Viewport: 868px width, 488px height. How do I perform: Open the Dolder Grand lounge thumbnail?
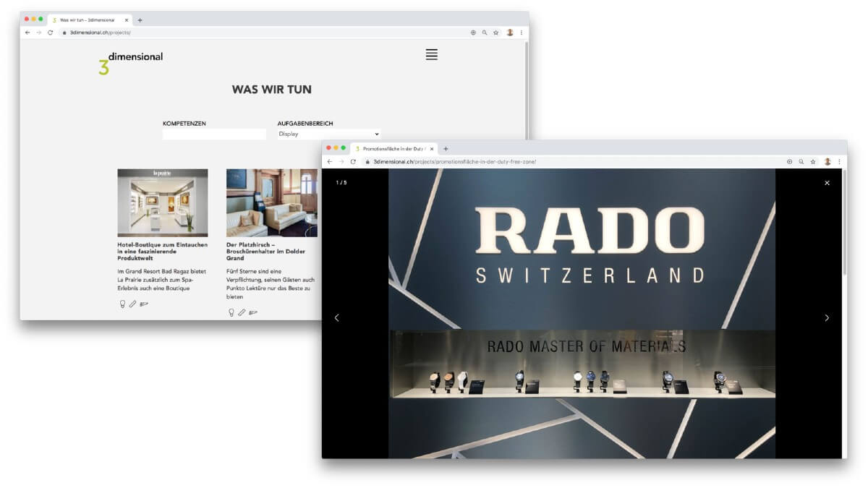(x=272, y=203)
